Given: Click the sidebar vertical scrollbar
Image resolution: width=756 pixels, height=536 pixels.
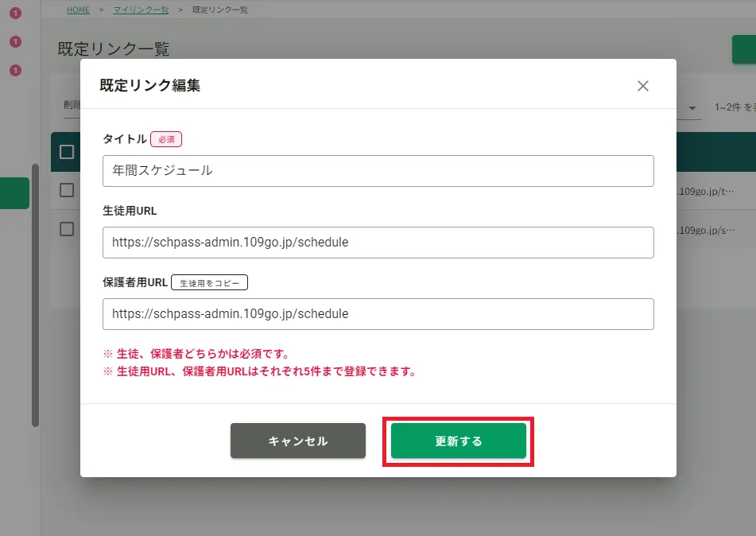Looking at the screenshot, I should pyautogui.click(x=35, y=295).
